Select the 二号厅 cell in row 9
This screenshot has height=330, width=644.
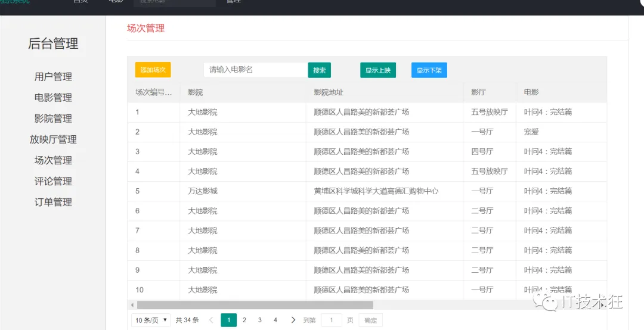tap(490, 270)
